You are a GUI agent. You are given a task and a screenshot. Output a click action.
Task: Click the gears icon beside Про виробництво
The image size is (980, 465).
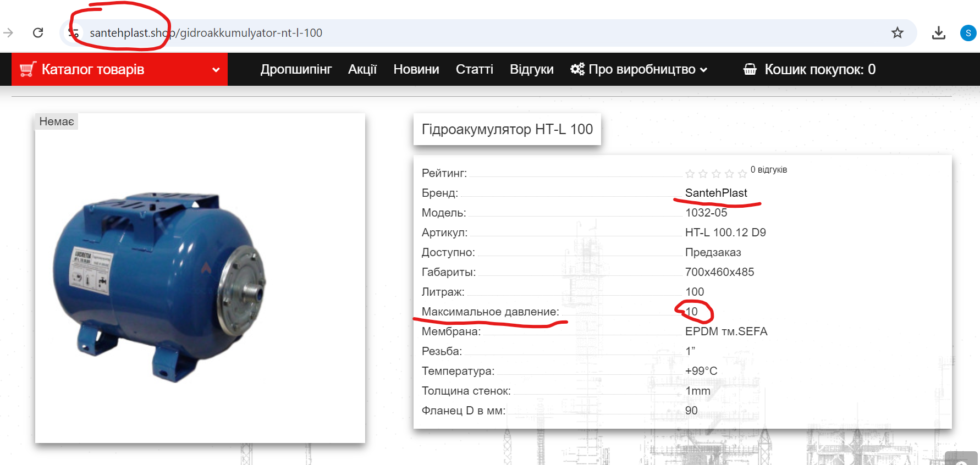(577, 69)
